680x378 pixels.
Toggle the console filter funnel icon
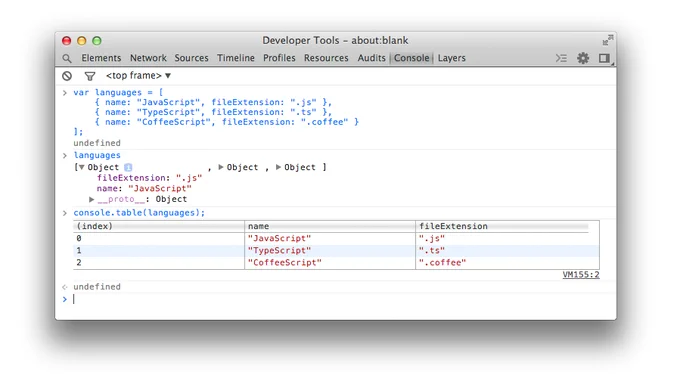click(90, 76)
